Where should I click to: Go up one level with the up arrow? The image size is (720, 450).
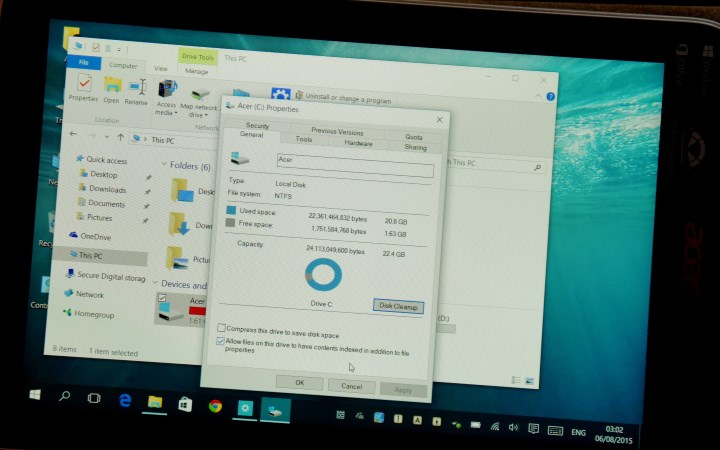[121, 137]
